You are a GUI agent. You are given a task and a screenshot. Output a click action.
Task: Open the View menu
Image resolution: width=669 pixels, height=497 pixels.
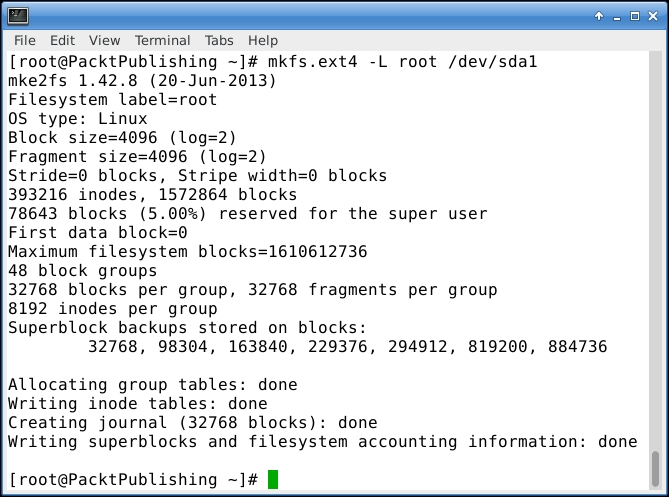(104, 41)
